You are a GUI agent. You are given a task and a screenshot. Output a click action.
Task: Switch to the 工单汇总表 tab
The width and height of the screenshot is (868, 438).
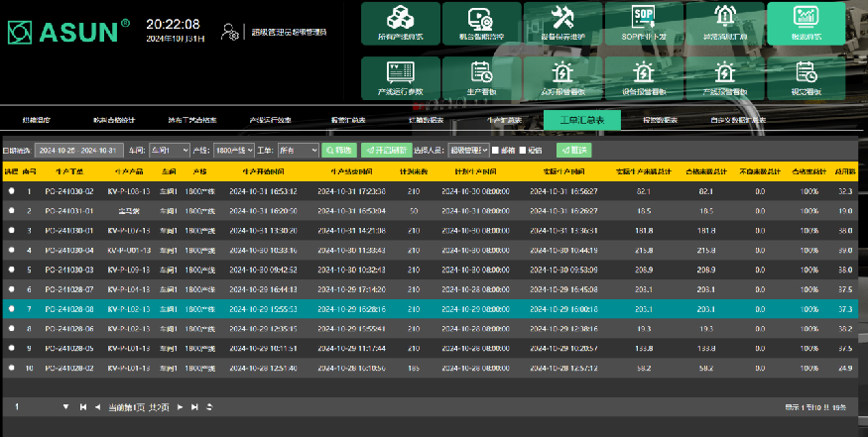click(x=582, y=120)
